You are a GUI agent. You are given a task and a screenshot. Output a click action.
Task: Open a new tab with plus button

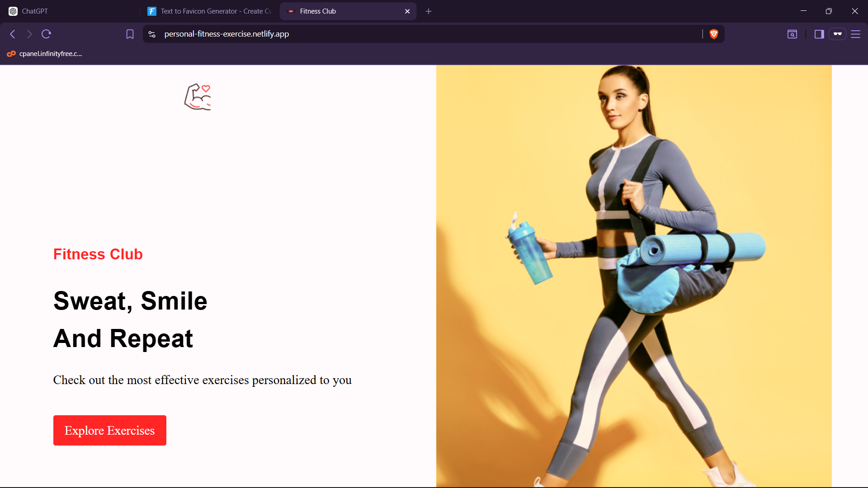pos(429,11)
